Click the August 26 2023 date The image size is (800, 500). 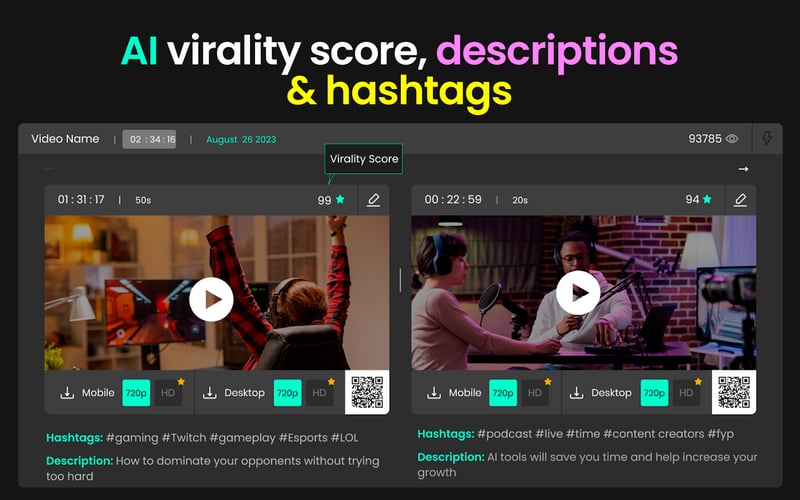241,139
